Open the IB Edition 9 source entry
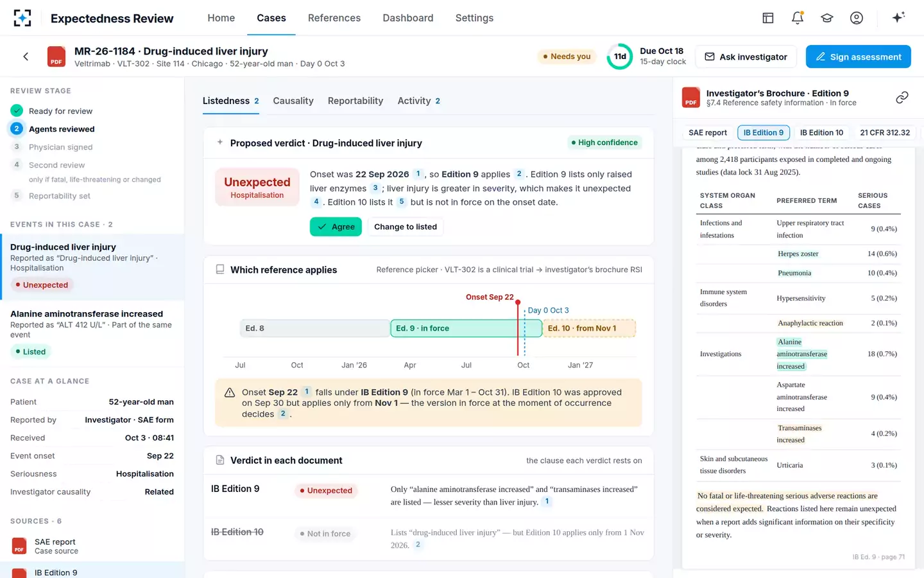This screenshot has height=578, width=924. (x=92, y=570)
